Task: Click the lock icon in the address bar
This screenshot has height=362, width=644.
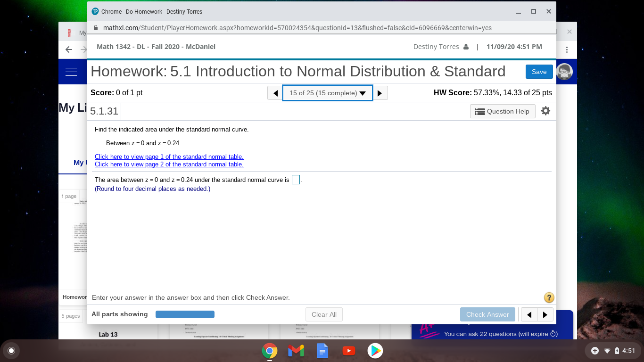Action: tap(96, 28)
